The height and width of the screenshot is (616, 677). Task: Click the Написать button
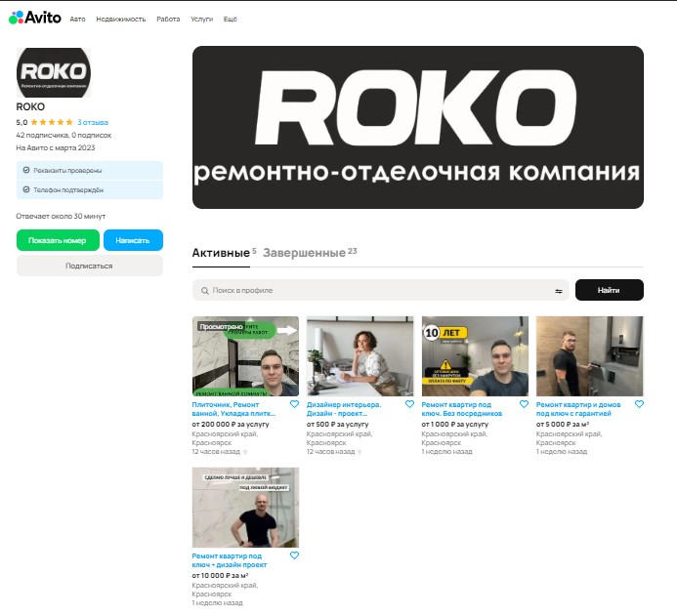pyautogui.click(x=133, y=240)
